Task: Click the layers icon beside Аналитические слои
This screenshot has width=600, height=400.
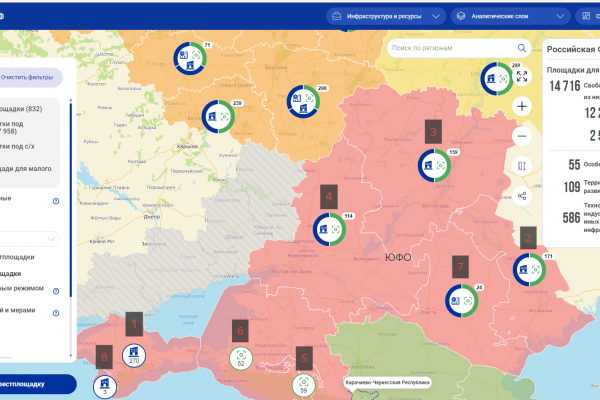Action: pos(461,16)
